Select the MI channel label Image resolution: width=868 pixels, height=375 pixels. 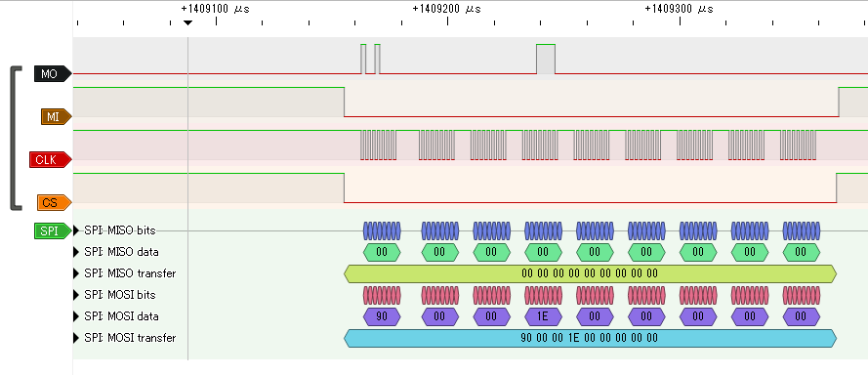(56, 117)
